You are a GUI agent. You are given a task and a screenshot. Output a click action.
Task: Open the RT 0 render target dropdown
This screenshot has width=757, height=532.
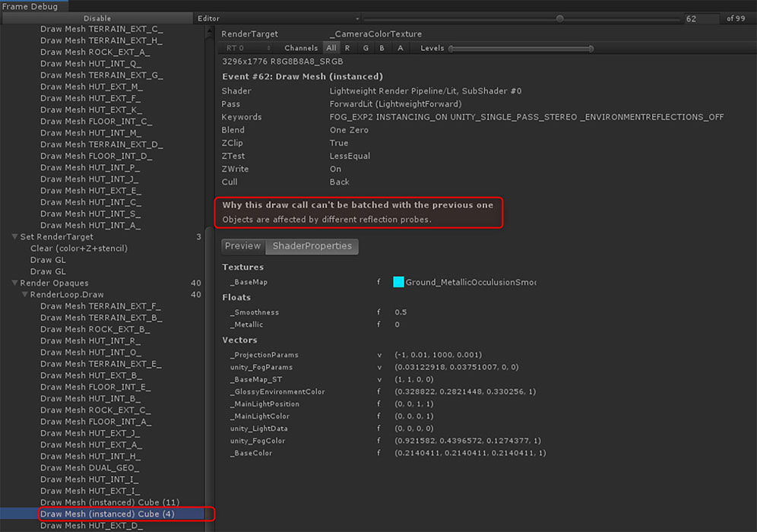coord(248,48)
